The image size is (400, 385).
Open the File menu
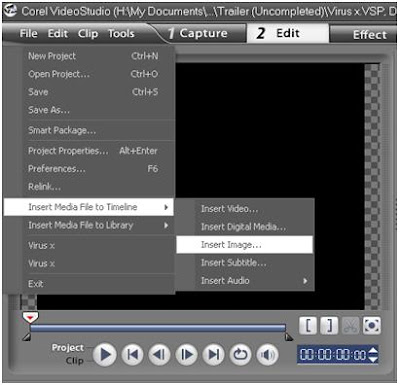coord(28,34)
